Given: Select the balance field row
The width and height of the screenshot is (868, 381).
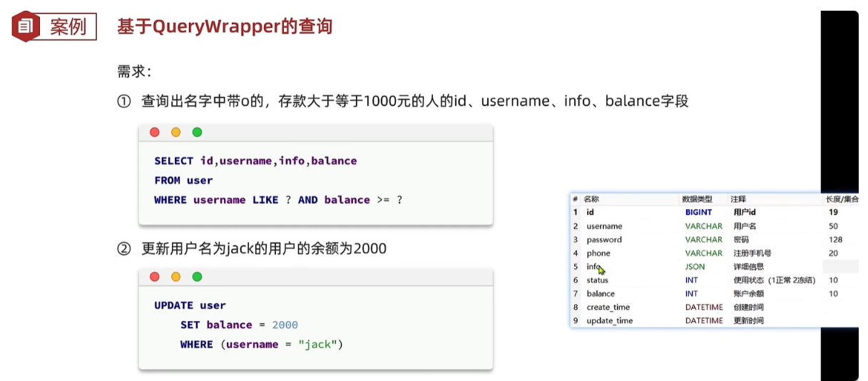Looking at the screenshot, I should [601, 294].
